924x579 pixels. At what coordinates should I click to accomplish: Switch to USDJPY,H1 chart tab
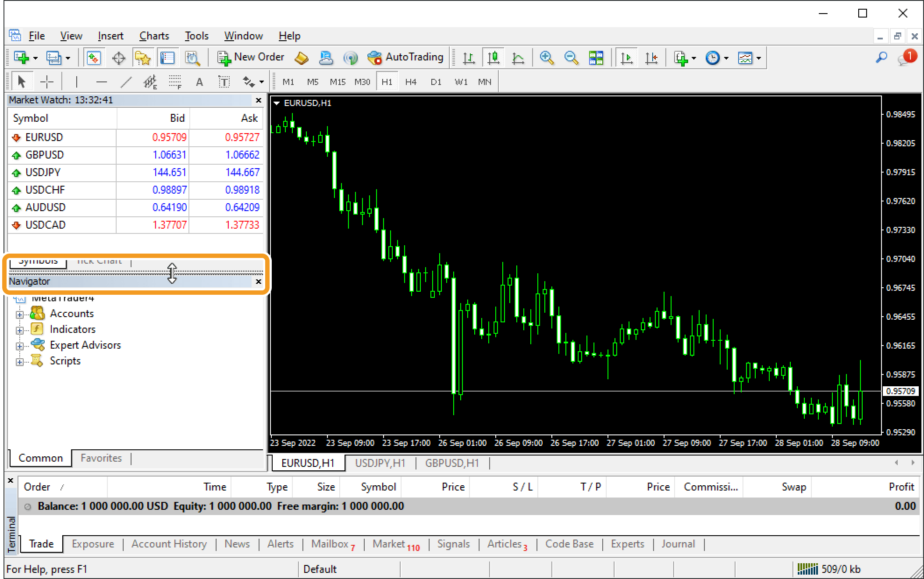pyautogui.click(x=380, y=462)
